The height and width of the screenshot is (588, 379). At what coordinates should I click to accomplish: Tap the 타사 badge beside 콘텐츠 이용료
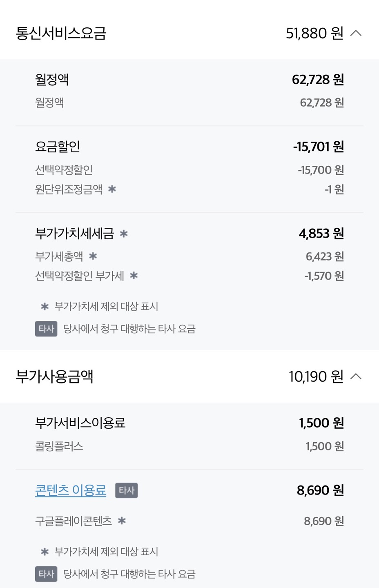127,490
